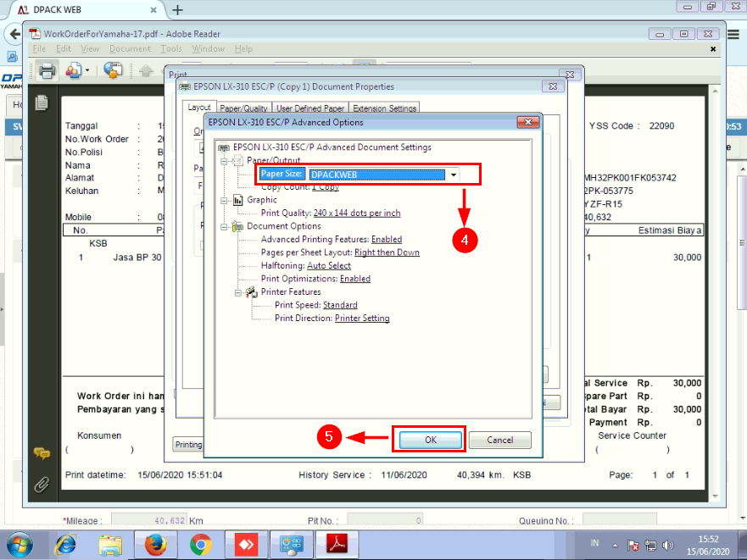Click the Windows Start button

click(x=19, y=544)
